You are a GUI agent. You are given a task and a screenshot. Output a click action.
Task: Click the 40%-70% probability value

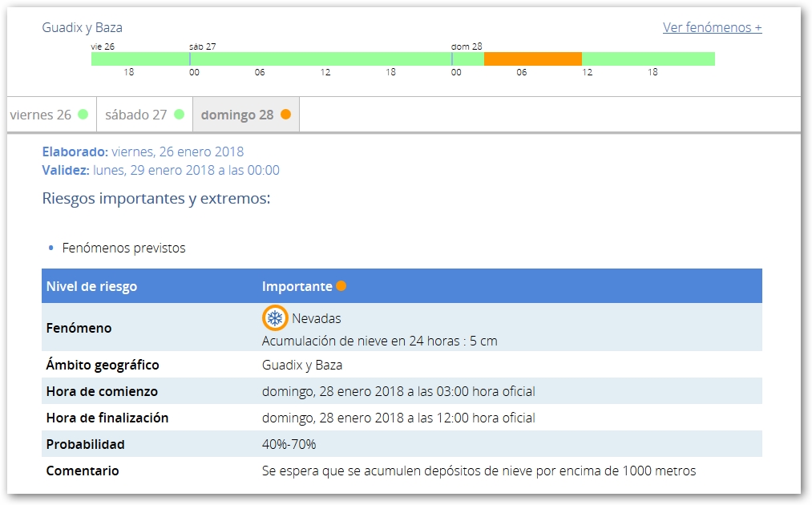(x=289, y=444)
